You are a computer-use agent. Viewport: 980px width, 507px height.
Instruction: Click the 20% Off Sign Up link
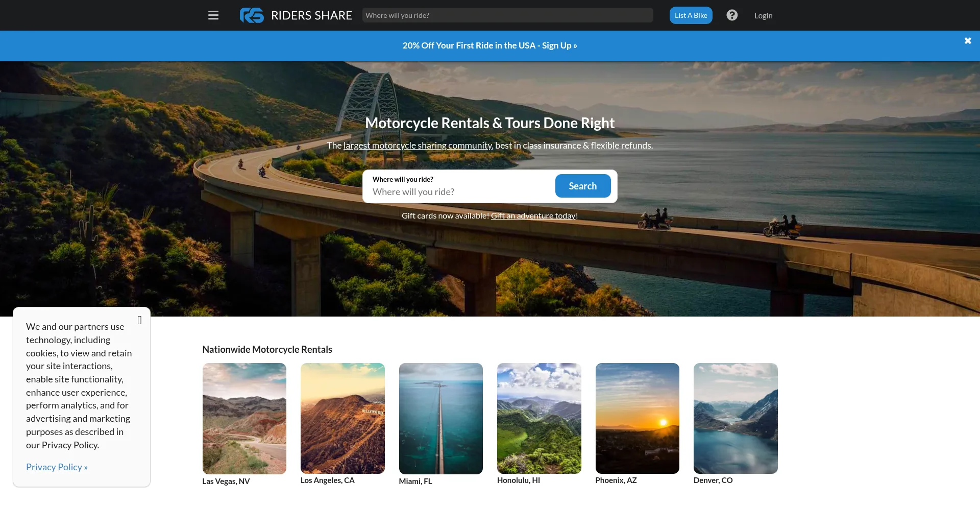click(489, 45)
